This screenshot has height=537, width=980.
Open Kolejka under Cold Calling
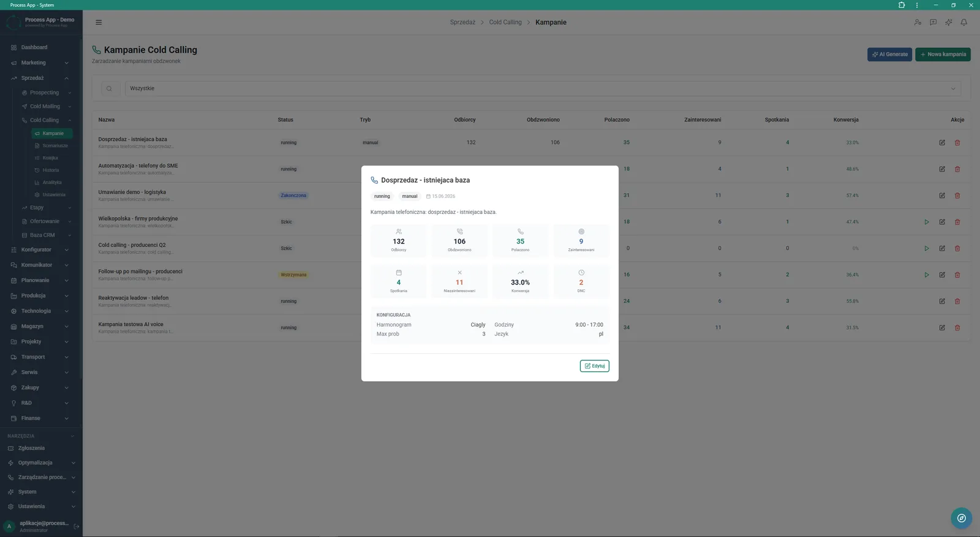[52, 158]
